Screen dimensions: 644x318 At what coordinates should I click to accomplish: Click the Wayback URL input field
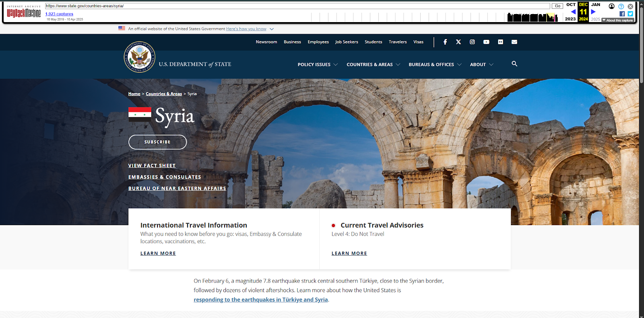[x=297, y=6]
